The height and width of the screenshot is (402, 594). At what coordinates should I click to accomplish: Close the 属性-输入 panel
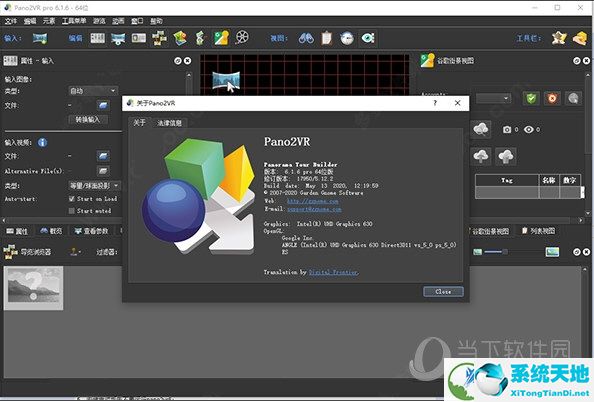[188, 61]
